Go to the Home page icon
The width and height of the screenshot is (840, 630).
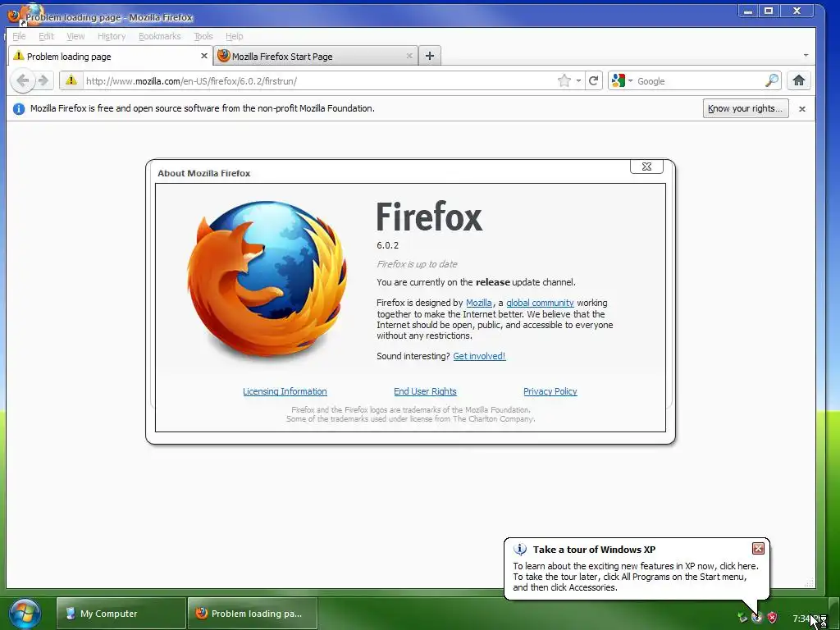coord(799,81)
